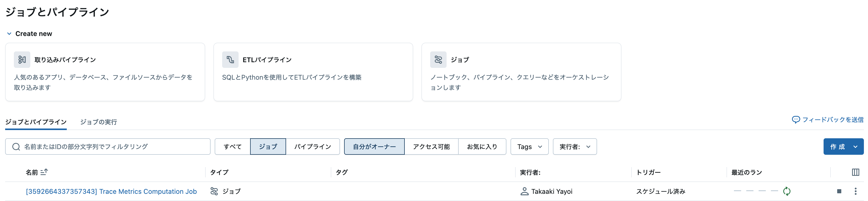Click the green running-run spinner icon

[787, 191]
